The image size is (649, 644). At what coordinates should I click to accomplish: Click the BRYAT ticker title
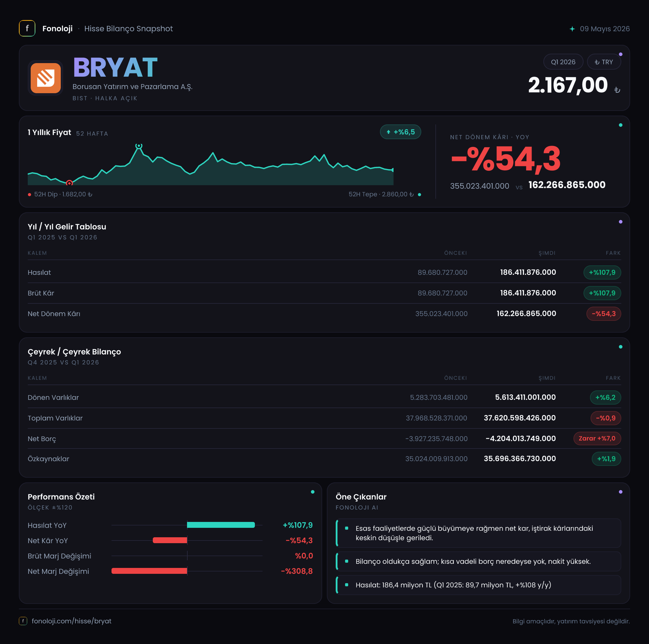point(115,68)
